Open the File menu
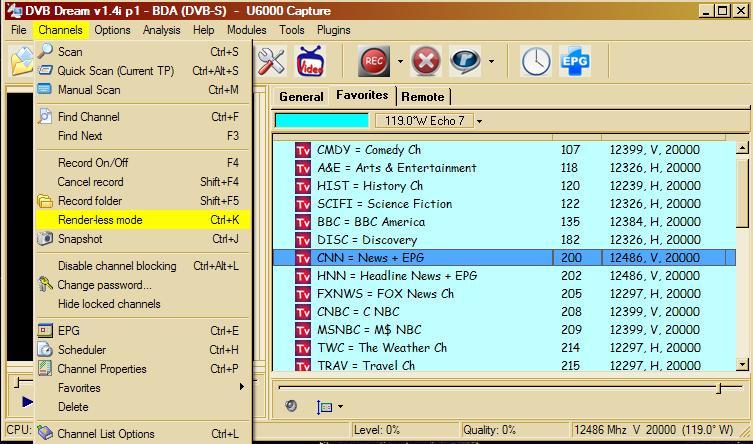Viewport: 753px width, 444px height. point(19,30)
